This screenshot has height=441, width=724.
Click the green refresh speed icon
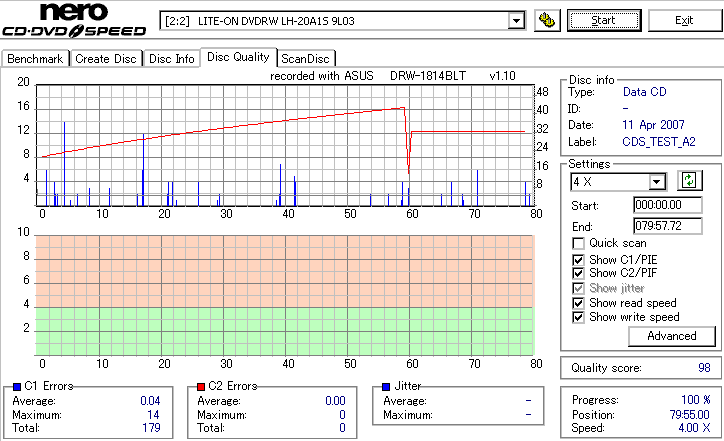pyautogui.click(x=689, y=180)
